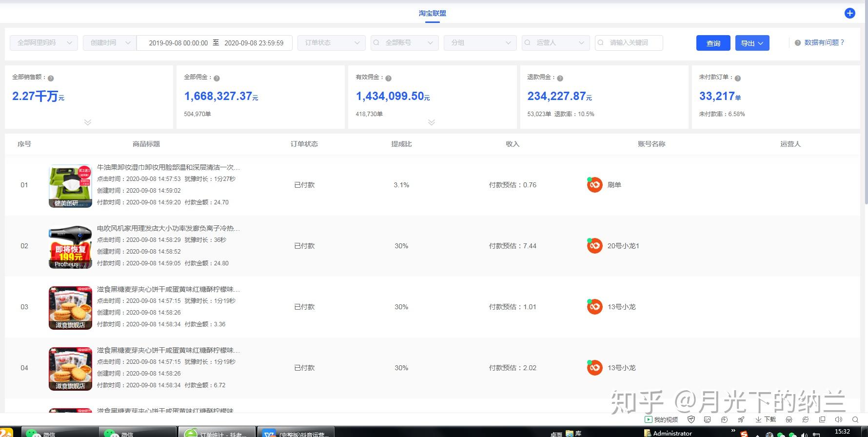Open first 微信 taskbar window
Screen dimensions: 868x437
60,432
